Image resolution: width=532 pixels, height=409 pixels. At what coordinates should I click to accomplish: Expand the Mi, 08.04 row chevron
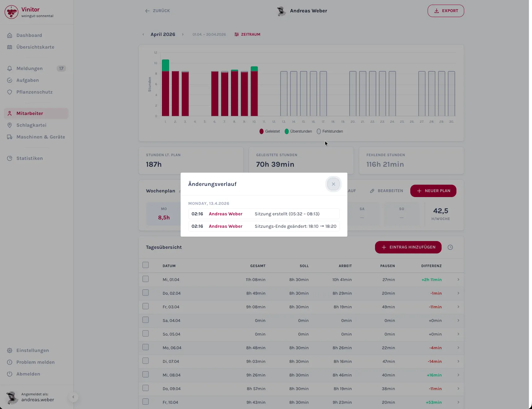click(458, 375)
